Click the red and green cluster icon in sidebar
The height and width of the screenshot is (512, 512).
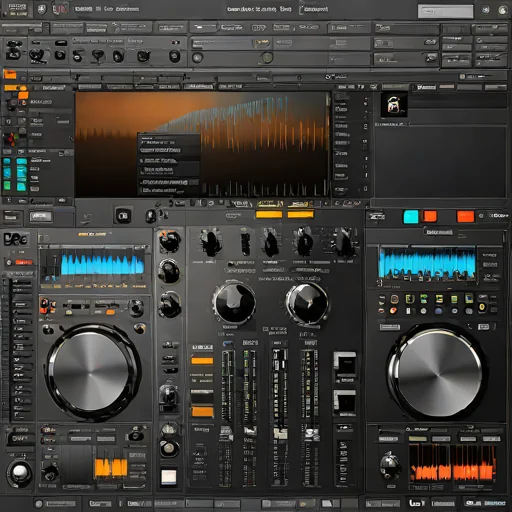pos(13,138)
